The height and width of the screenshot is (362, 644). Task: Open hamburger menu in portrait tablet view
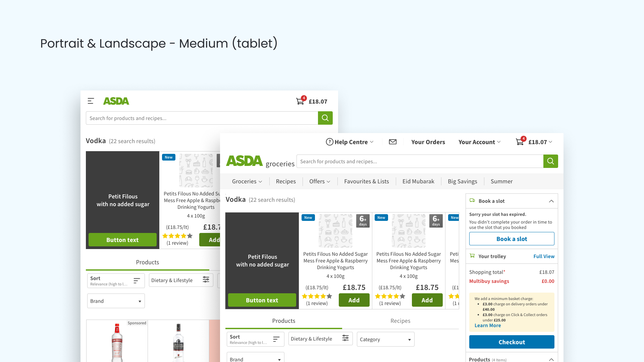tap(91, 101)
